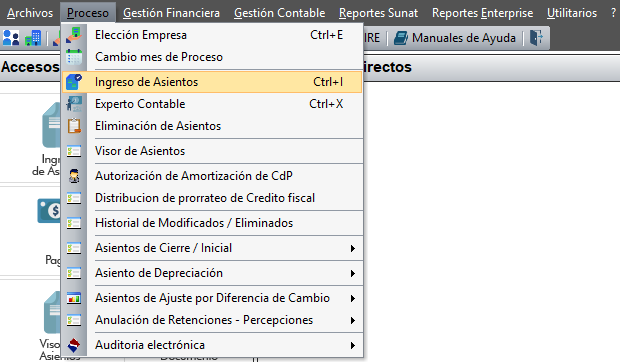Screen dimensions: 620x362
Task: Expand the Asiento de Depreciación submenu arrow
Action: click(x=352, y=273)
